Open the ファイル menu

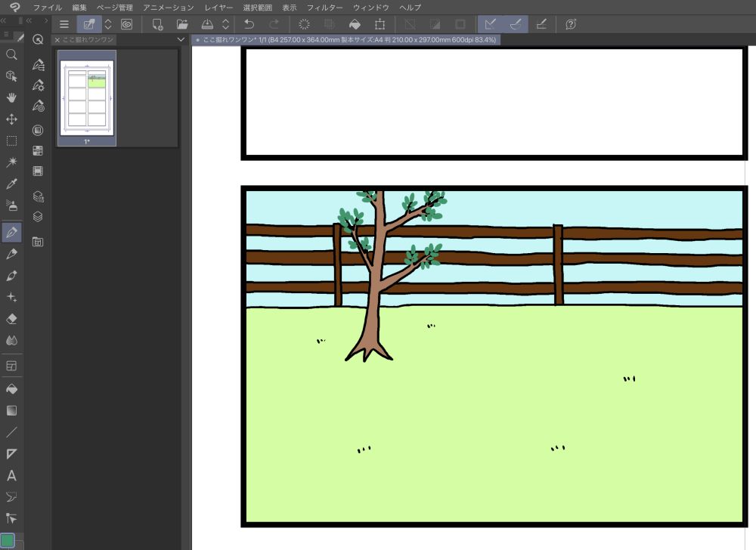(x=47, y=7)
